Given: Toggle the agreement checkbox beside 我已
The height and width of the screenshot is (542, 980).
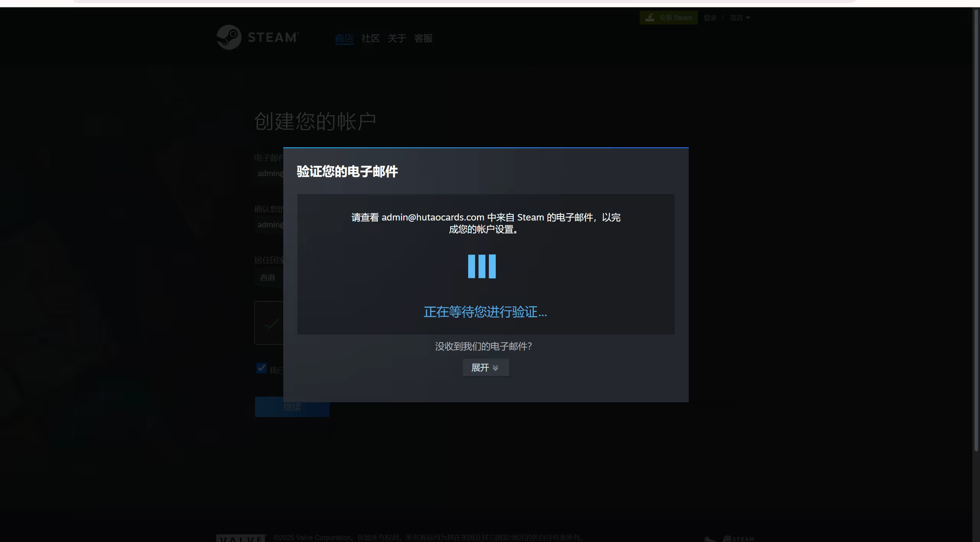Looking at the screenshot, I should pos(261,368).
